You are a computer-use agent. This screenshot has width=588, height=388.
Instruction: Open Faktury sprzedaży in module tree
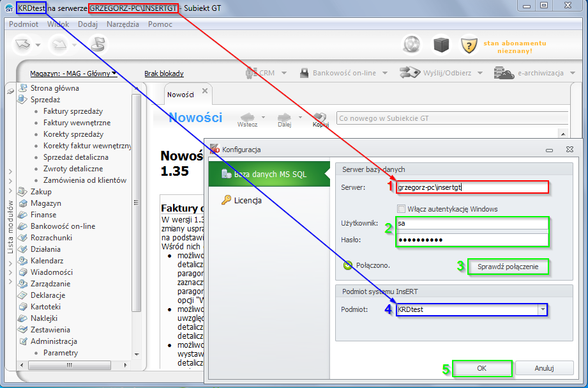[73, 111]
